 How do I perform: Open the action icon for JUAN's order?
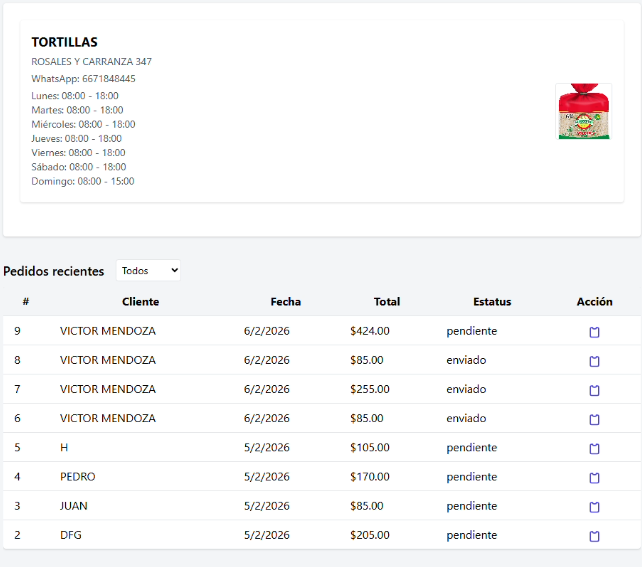coord(594,507)
